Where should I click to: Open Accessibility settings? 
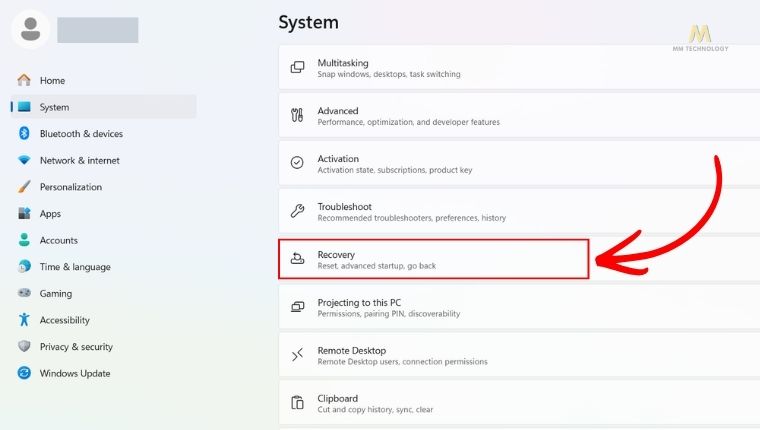pyautogui.click(x=104, y=320)
